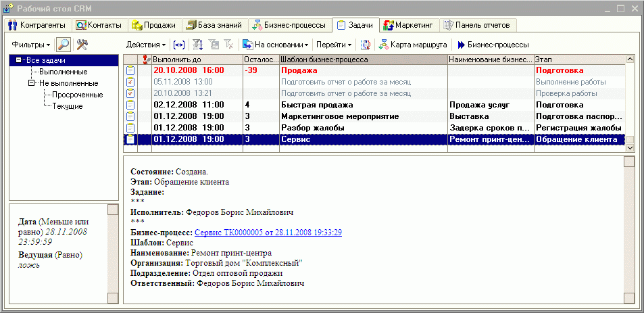Select Просроченные in the task tree
The image size is (644, 313).
click(77, 95)
